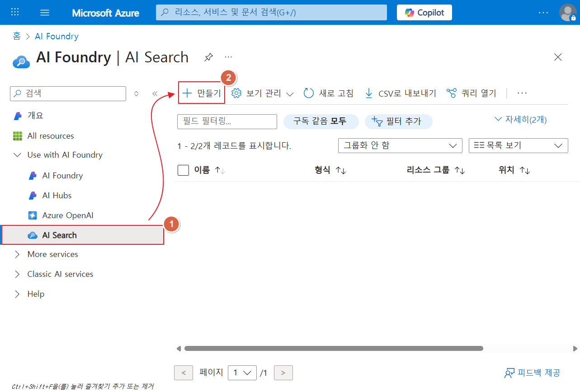Click the previous page button

[184, 373]
